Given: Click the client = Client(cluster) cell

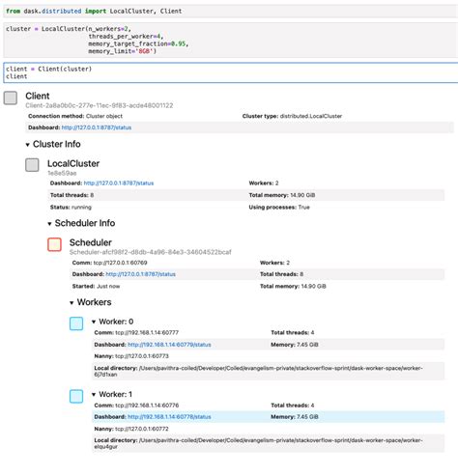Looking at the screenshot, I should point(231,72).
